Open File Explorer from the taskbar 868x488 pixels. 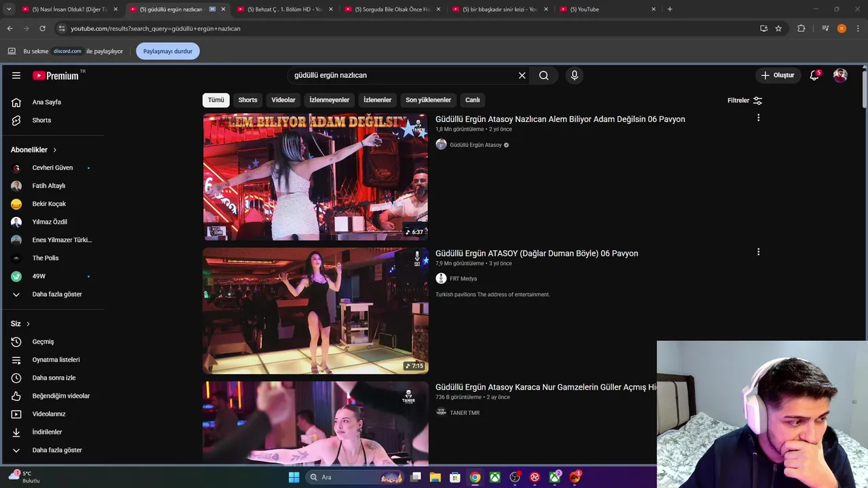[x=435, y=477]
